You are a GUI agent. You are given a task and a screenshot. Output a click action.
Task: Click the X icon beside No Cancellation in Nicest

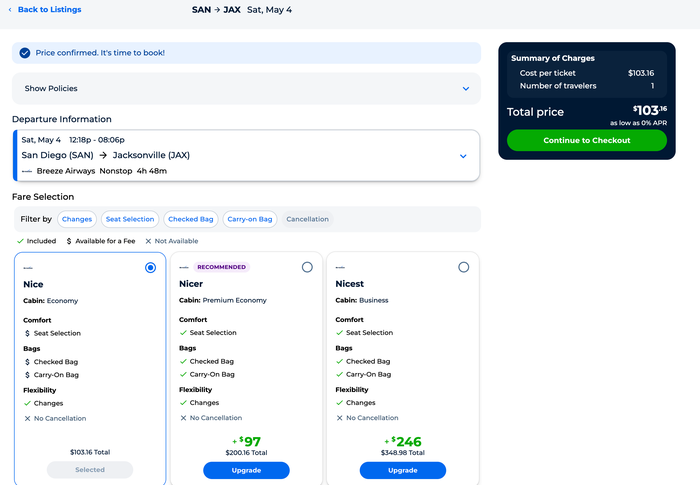coord(339,418)
